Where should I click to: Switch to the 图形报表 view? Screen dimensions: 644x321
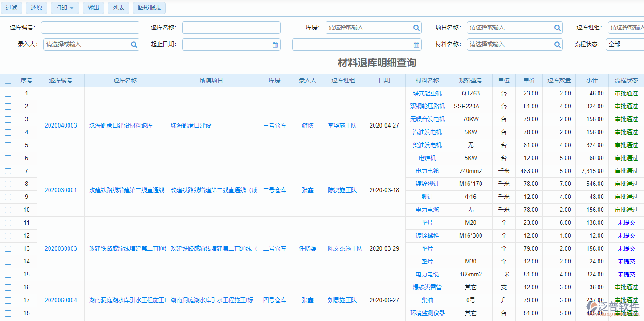point(149,8)
